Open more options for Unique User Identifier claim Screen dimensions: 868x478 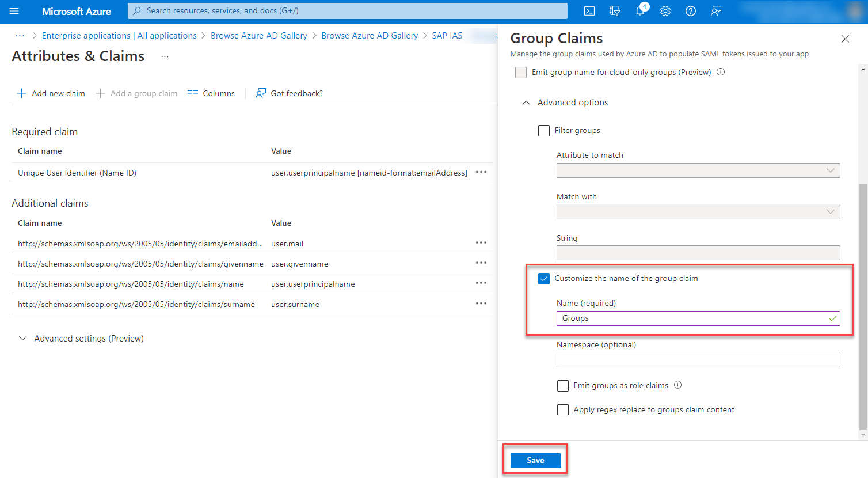point(481,172)
